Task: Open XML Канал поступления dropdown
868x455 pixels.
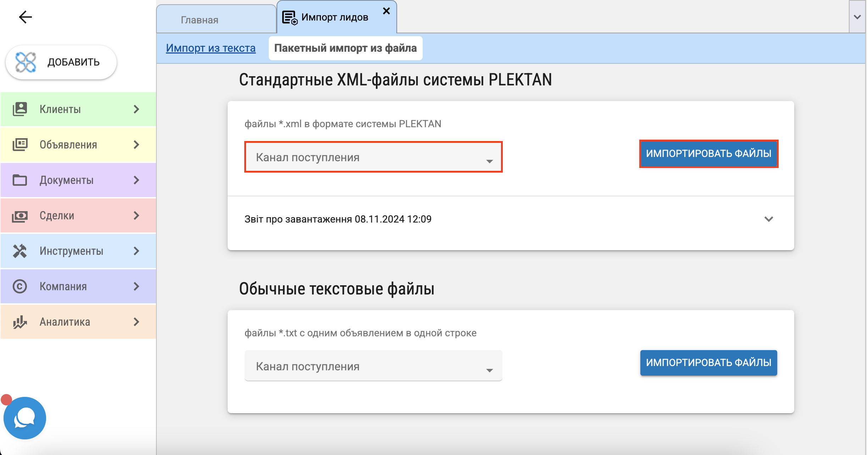Action: [373, 157]
